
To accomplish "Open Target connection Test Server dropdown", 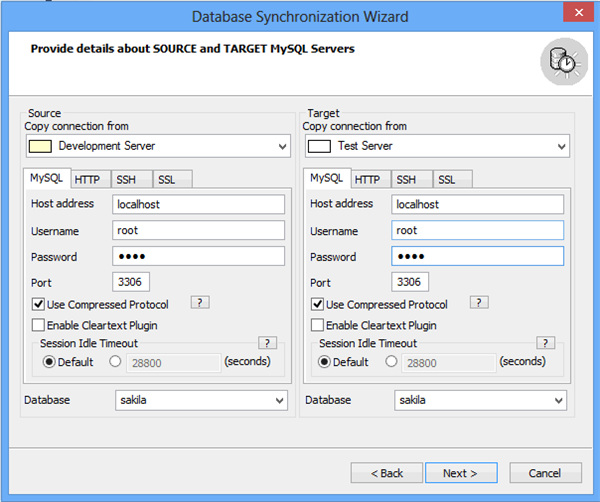I will [561, 147].
